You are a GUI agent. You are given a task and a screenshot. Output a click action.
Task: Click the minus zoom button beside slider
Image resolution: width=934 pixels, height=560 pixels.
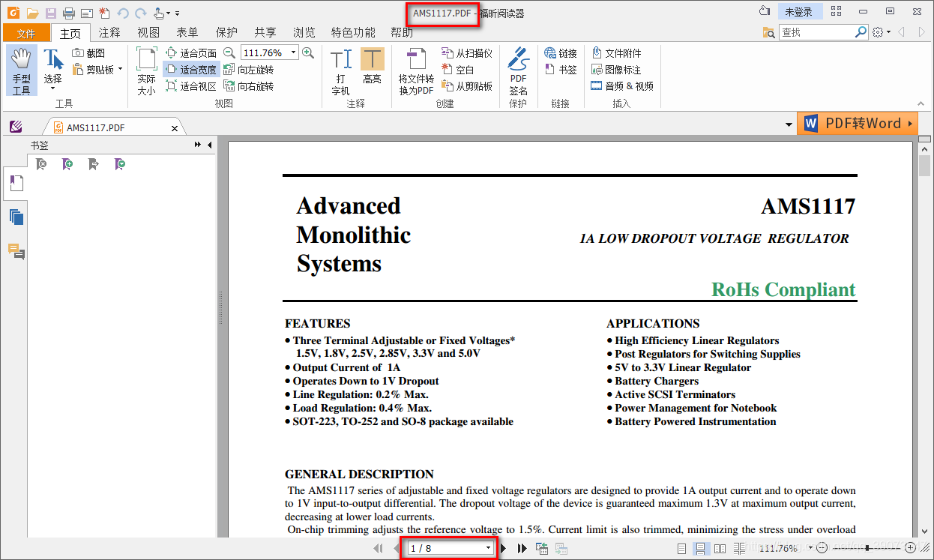pyautogui.click(x=822, y=549)
